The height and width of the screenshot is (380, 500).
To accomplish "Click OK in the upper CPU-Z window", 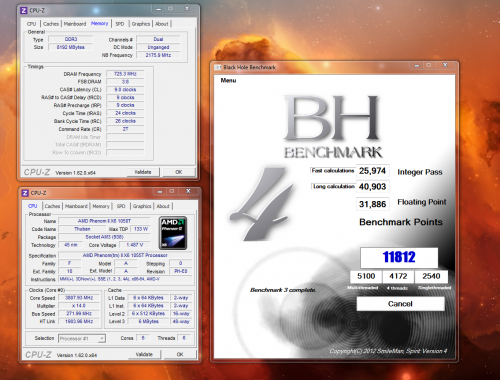I will tap(179, 172).
